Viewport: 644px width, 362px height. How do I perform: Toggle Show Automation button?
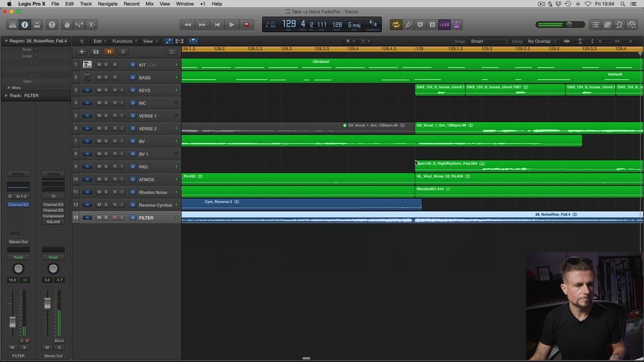point(168,42)
